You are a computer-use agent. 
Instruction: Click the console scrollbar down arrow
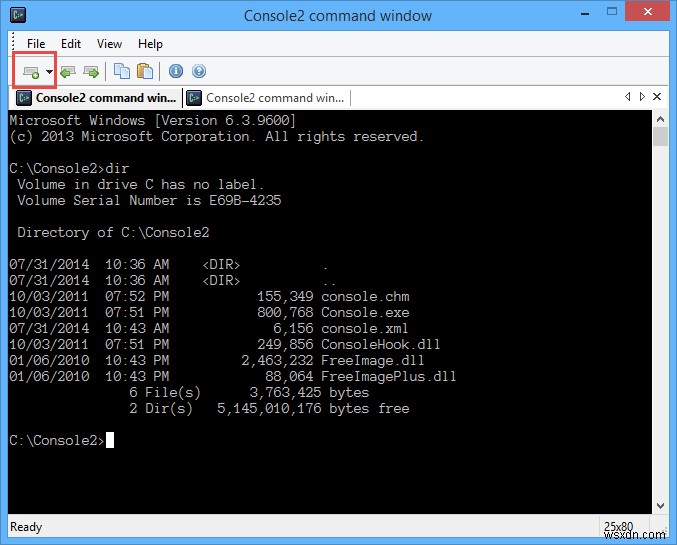click(x=660, y=505)
